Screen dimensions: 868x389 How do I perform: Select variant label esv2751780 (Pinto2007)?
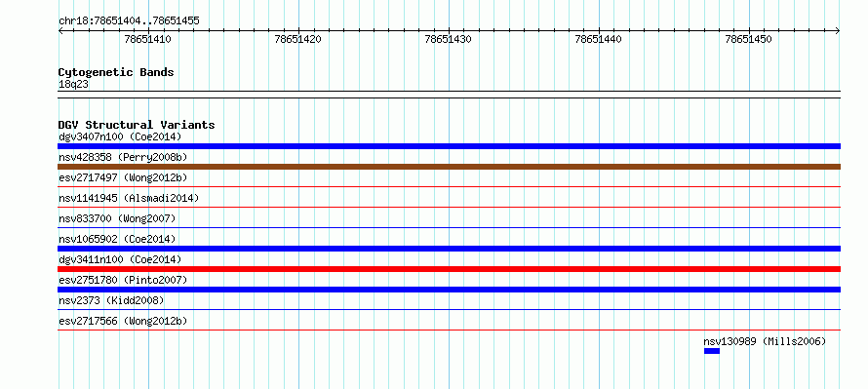[123, 280]
